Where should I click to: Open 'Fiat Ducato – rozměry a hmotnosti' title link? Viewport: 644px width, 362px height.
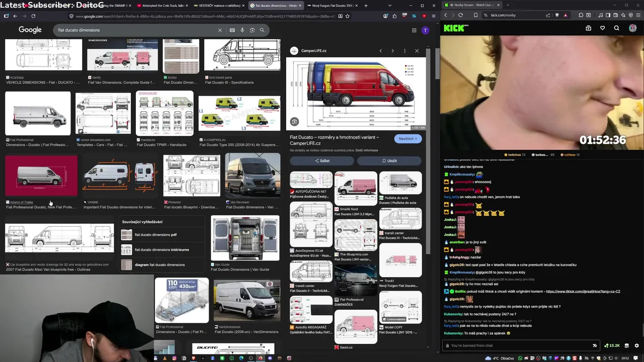[334, 140]
